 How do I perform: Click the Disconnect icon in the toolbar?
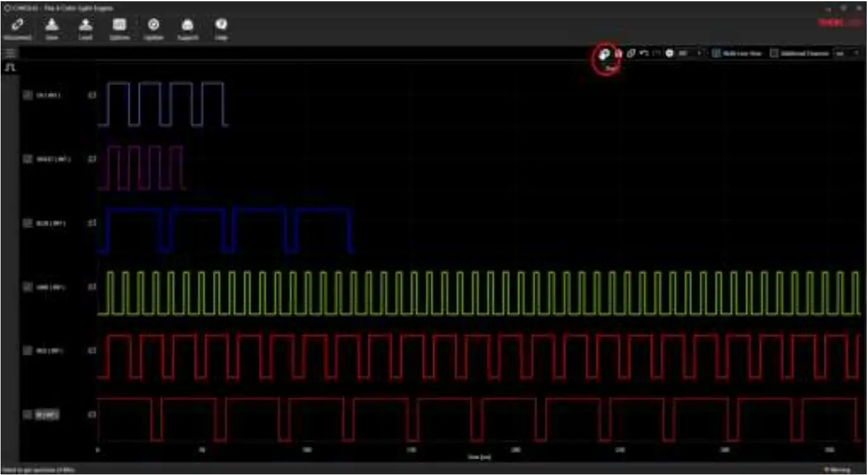point(19,28)
